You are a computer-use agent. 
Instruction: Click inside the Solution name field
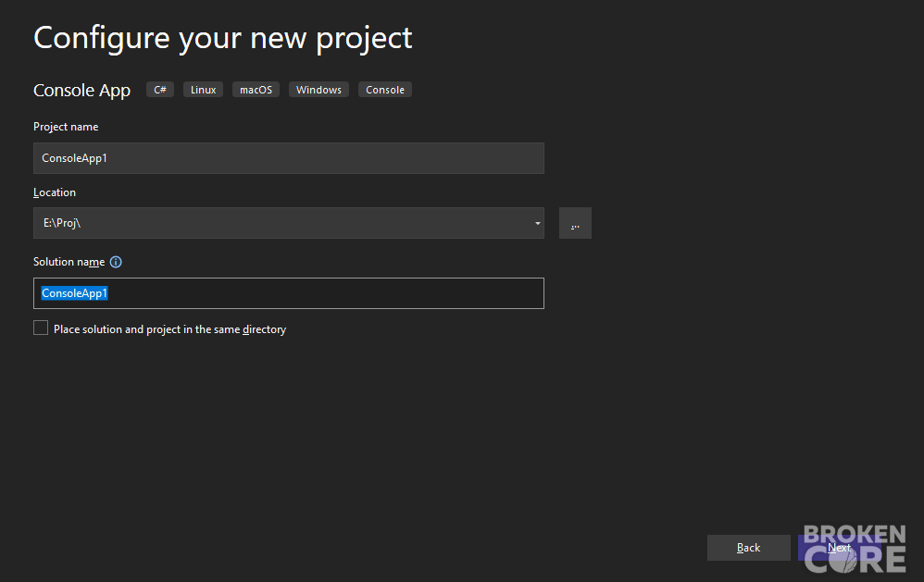click(x=289, y=293)
